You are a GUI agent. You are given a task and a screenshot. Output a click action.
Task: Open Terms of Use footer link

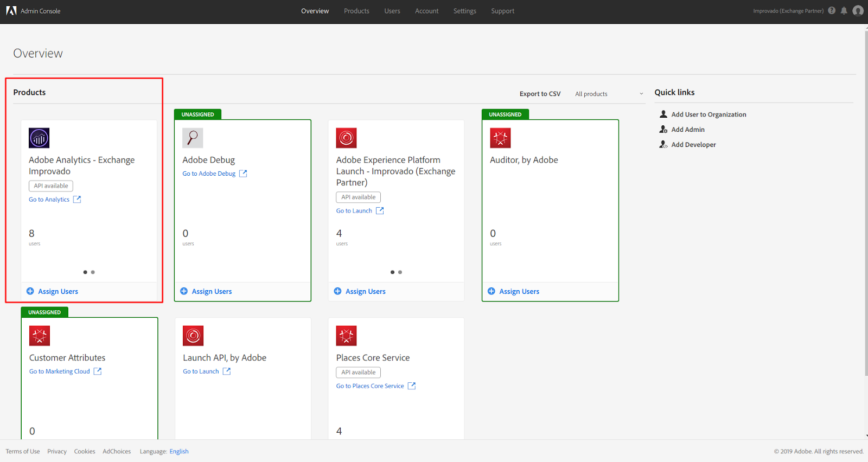pyautogui.click(x=23, y=451)
